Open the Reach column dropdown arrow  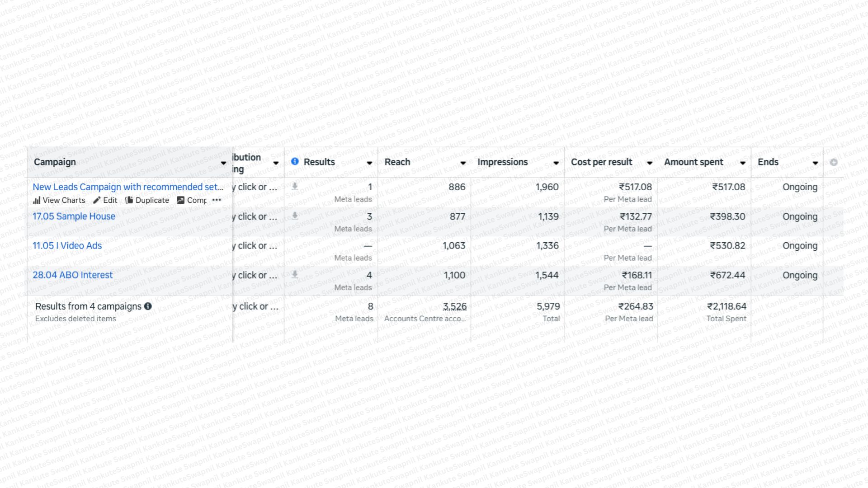pos(463,163)
